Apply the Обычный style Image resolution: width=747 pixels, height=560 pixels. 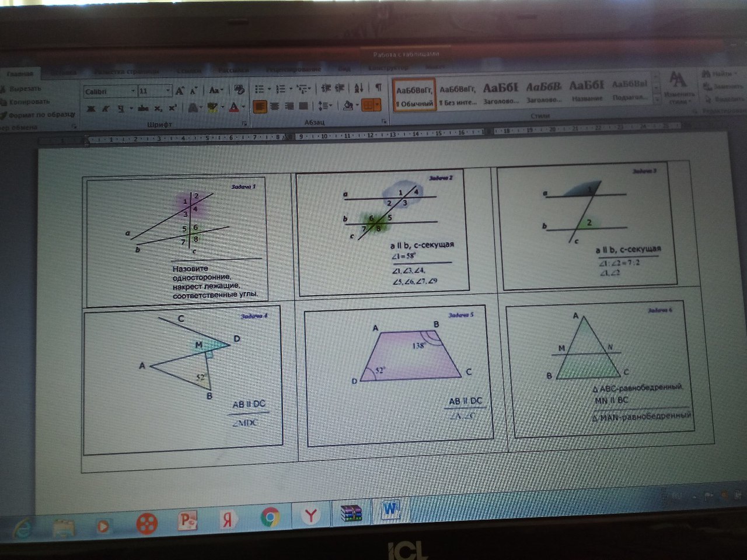tap(414, 95)
